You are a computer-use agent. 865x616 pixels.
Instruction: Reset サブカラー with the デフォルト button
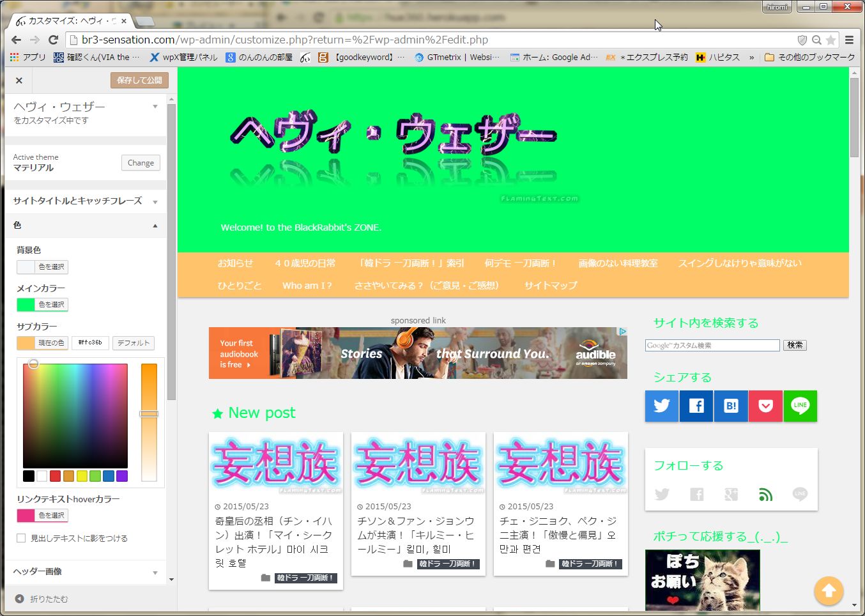tap(134, 343)
